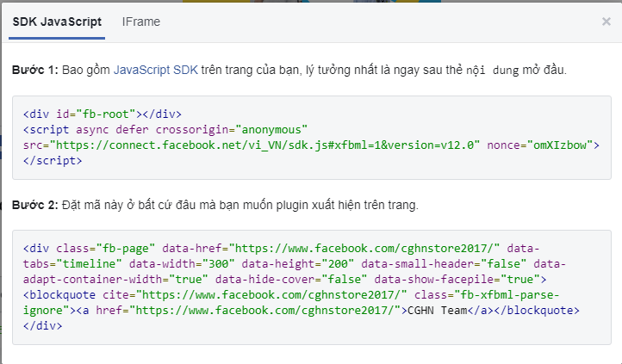622x364 pixels.
Task: Follow the JavaScript SDK link
Action: pyautogui.click(x=155, y=69)
